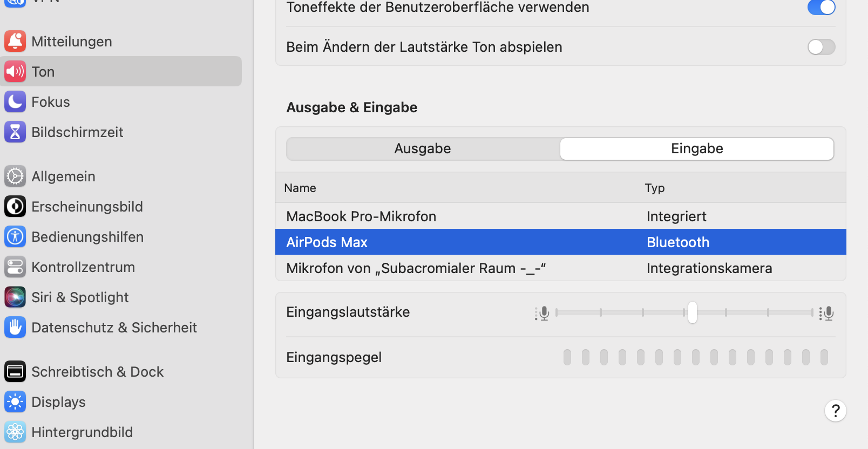Switch to the Ausgabe tab
Image resolution: width=868 pixels, height=449 pixels.
point(423,149)
